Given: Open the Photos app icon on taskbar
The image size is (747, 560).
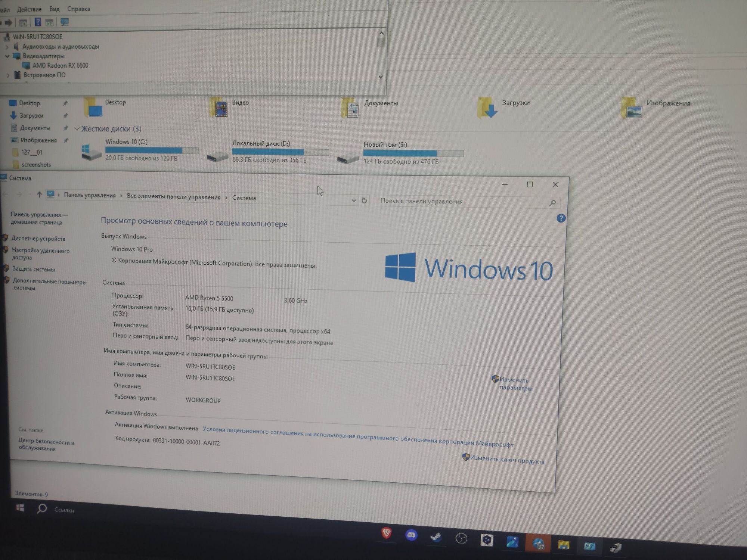Looking at the screenshot, I should 512,542.
